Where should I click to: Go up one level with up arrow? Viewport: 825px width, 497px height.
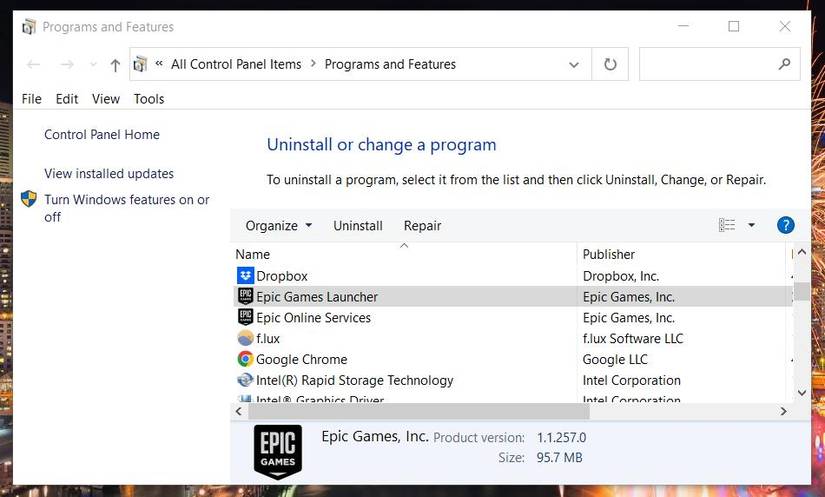[x=115, y=65]
